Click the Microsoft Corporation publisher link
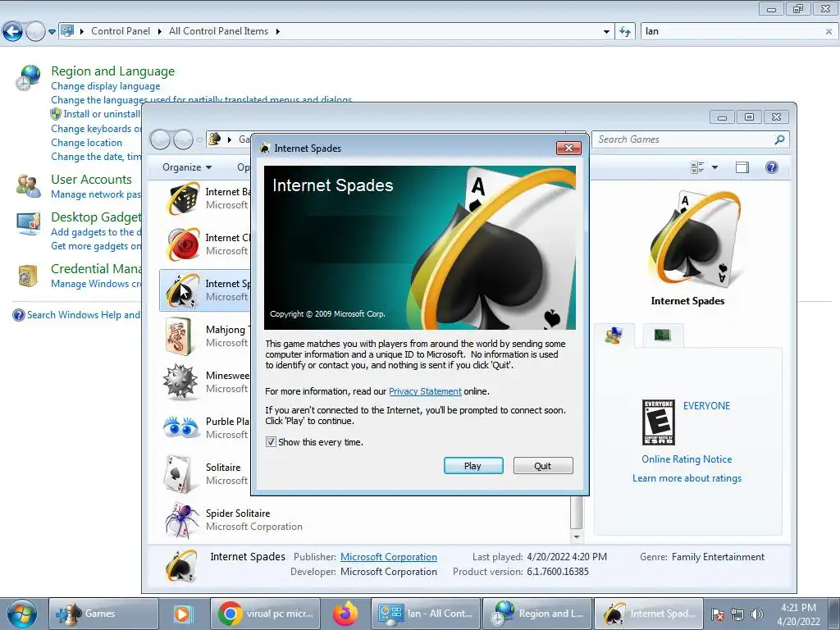The width and height of the screenshot is (840, 630). pyautogui.click(x=388, y=557)
